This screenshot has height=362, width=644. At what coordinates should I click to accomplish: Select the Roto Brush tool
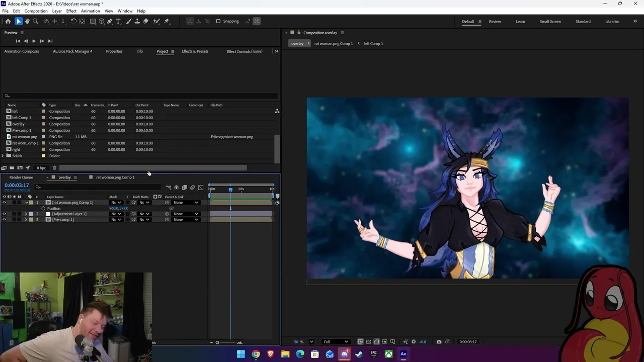(x=156, y=21)
